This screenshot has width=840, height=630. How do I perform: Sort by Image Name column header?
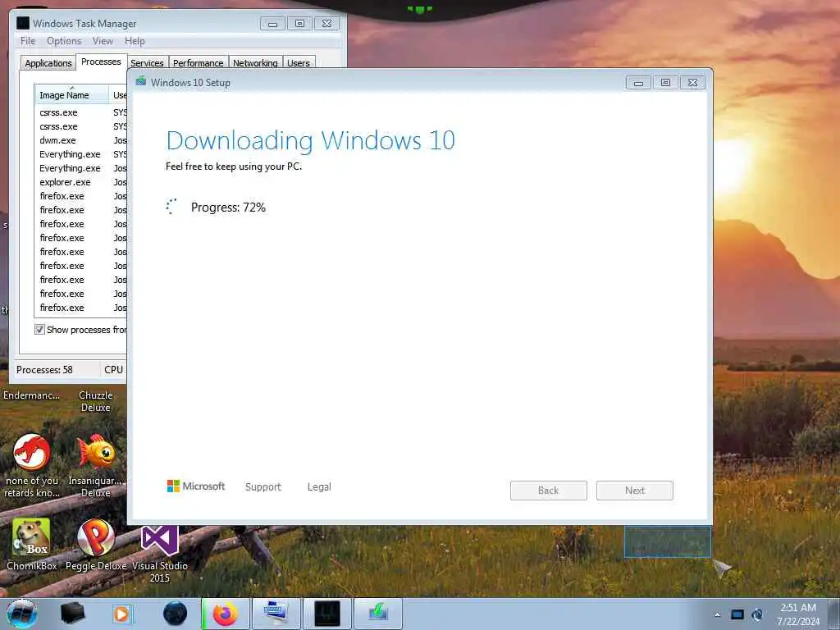pos(71,94)
